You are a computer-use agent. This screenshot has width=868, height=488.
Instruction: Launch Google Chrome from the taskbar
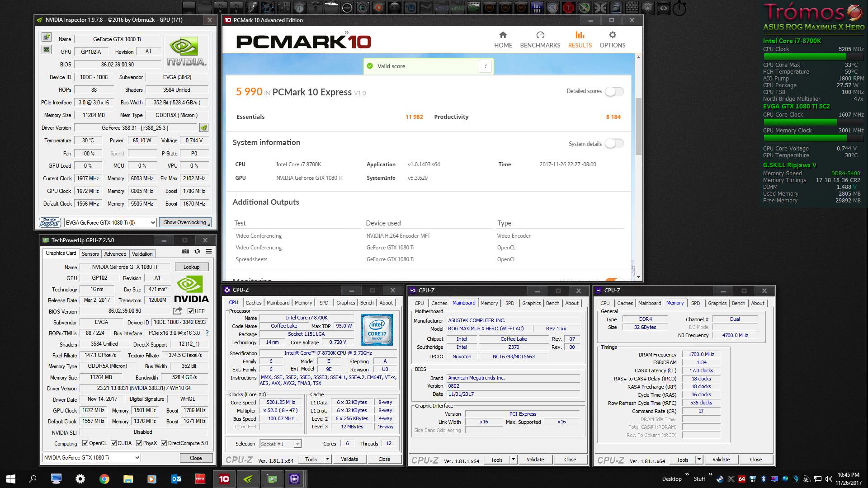[104, 479]
